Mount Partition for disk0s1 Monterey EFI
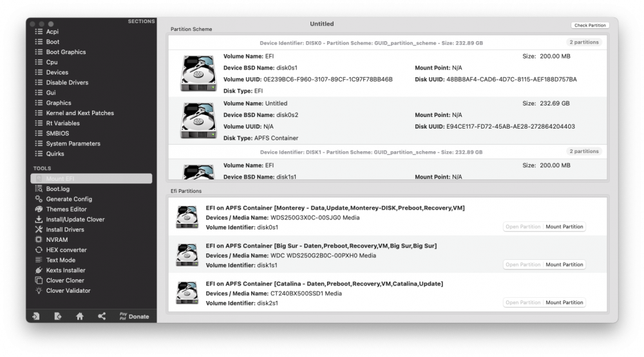644x357 pixels. pos(564,227)
